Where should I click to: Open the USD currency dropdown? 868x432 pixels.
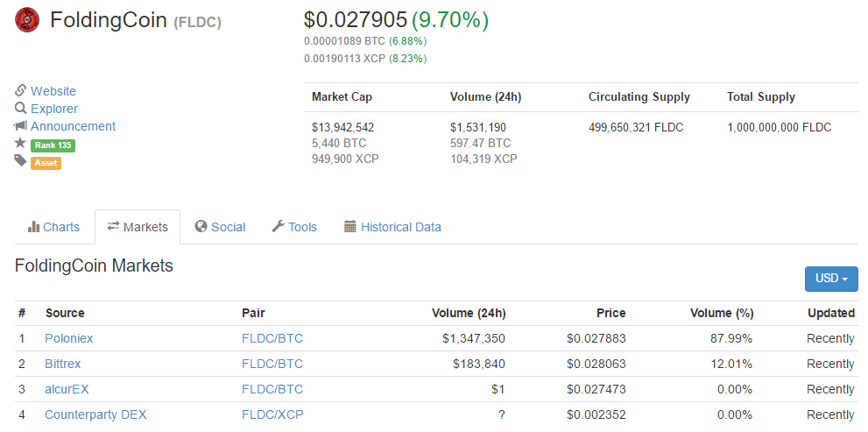[x=831, y=279]
